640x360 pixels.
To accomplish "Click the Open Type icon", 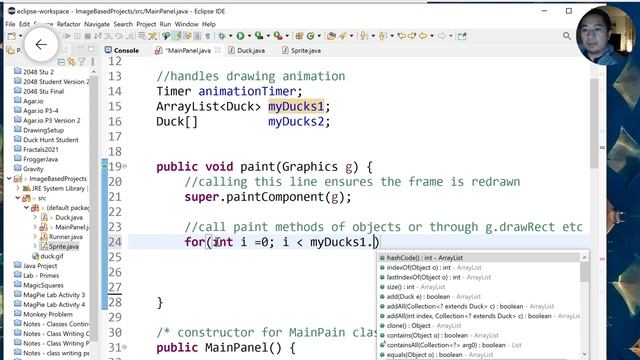I will pos(331,36).
